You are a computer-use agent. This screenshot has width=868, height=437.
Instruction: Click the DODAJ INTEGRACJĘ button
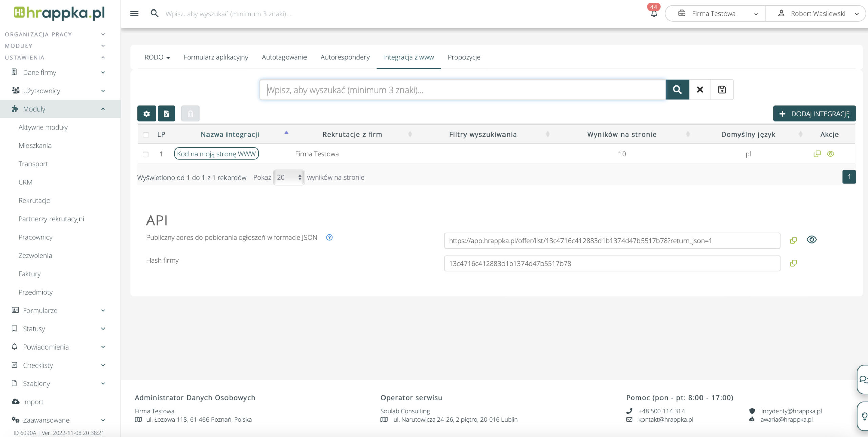coord(814,114)
